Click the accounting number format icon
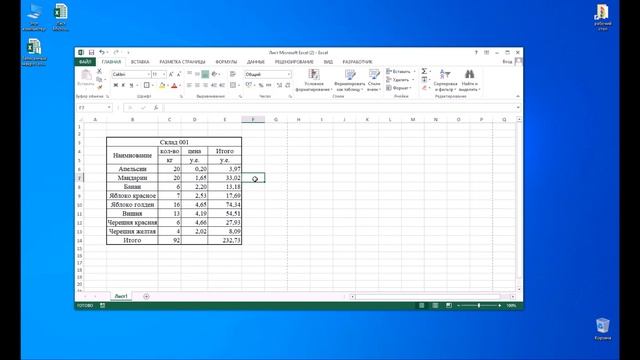This screenshot has width=640, height=360. 248,85
